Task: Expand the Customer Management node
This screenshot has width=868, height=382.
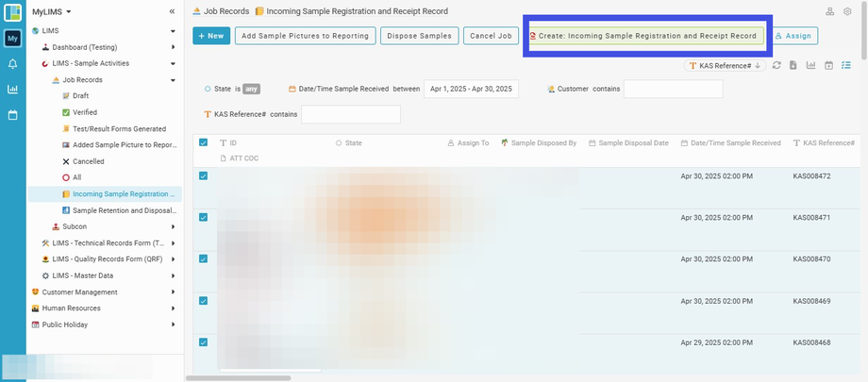Action: coord(173,291)
